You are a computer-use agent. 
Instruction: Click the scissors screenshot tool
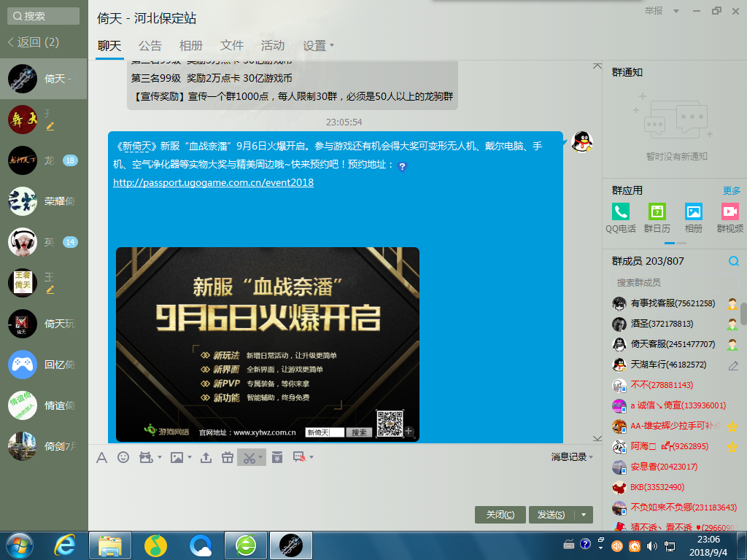tap(249, 457)
